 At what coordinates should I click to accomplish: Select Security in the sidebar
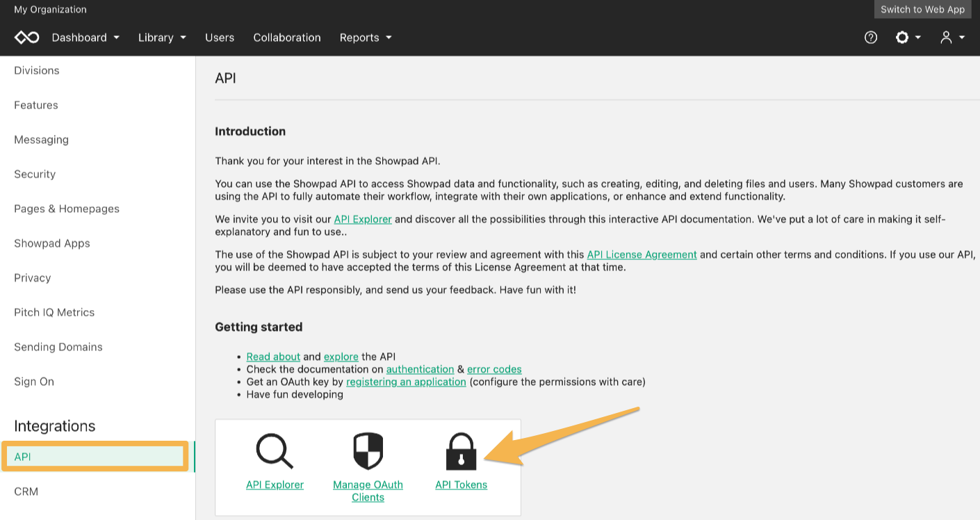pos(35,174)
